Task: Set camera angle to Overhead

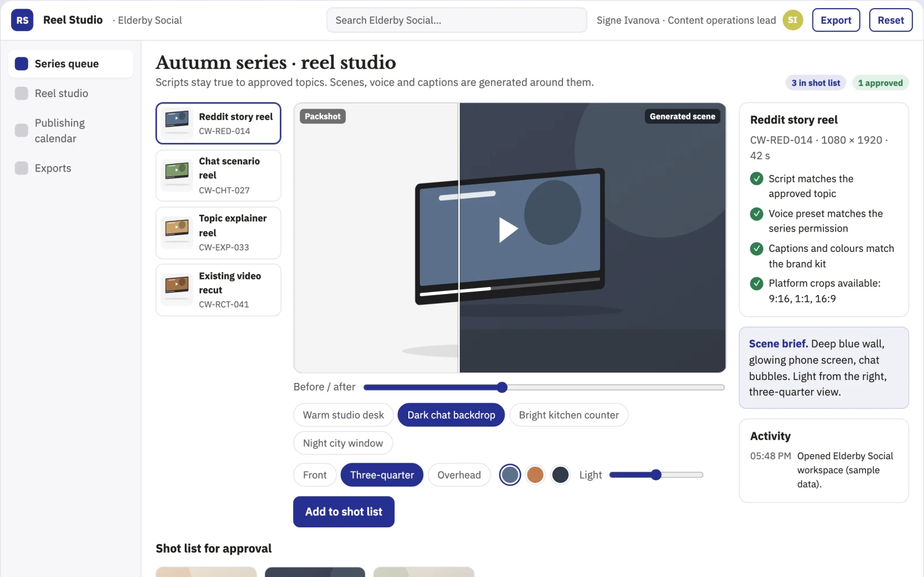Action: pos(459,475)
